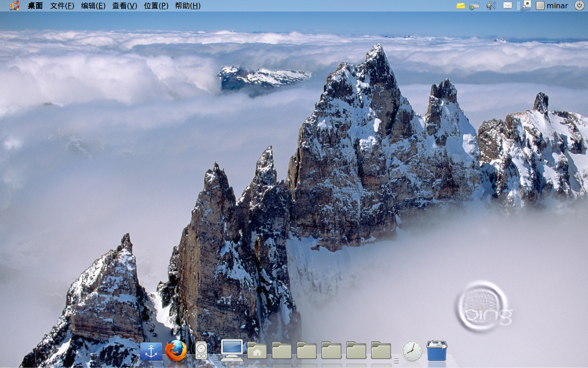This screenshot has width=588, height=368.
Task: Click the wired network connection icon
Action: tap(526, 6)
